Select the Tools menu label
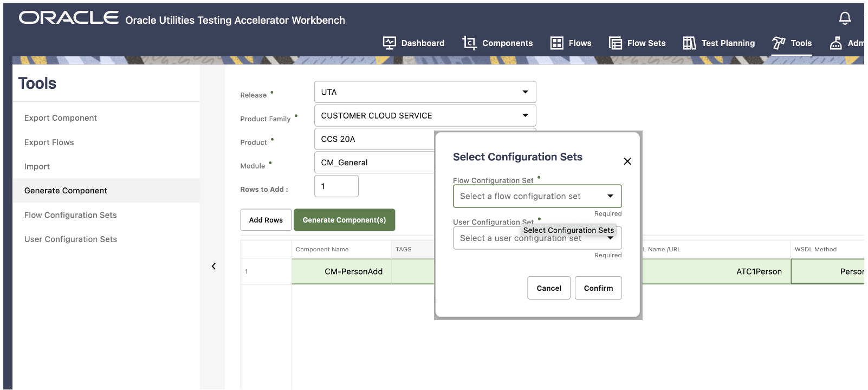Viewport: 868px width, 390px height. (x=801, y=43)
